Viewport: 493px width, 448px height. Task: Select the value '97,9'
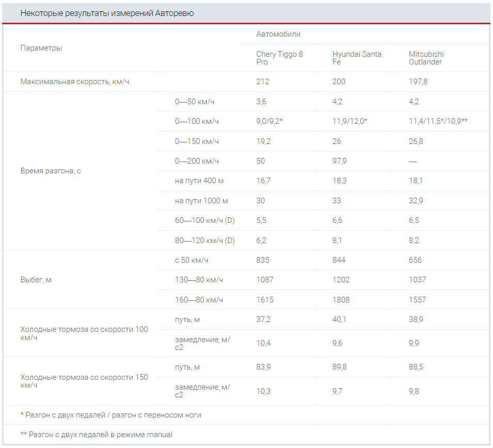coord(340,161)
